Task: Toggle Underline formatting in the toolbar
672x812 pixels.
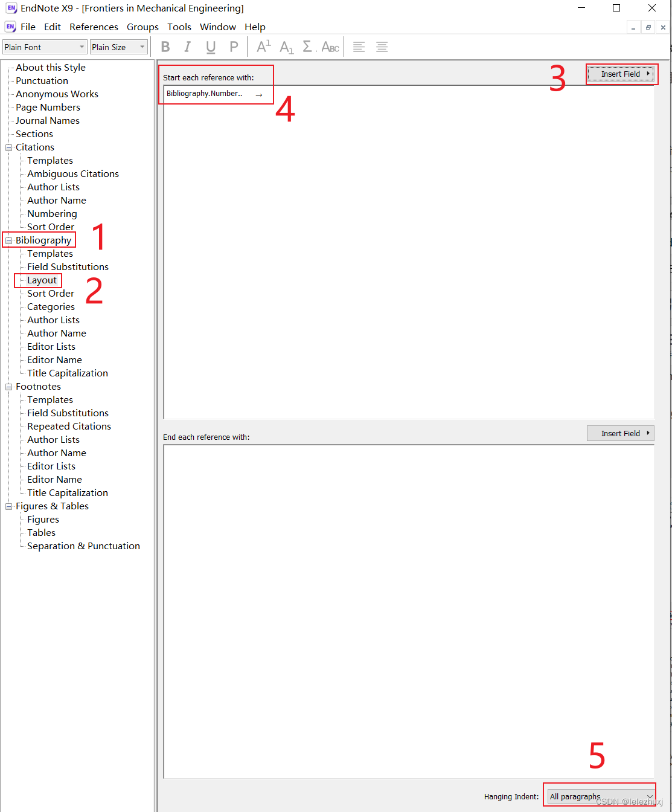Action: tap(211, 47)
